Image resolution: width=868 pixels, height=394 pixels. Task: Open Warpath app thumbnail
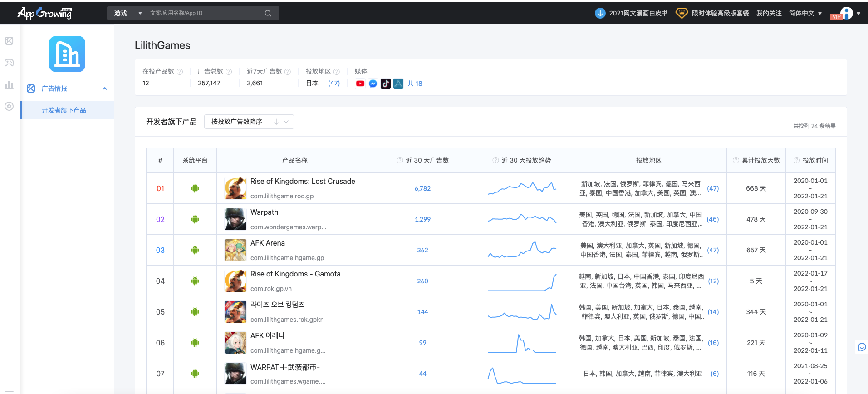click(x=235, y=219)
